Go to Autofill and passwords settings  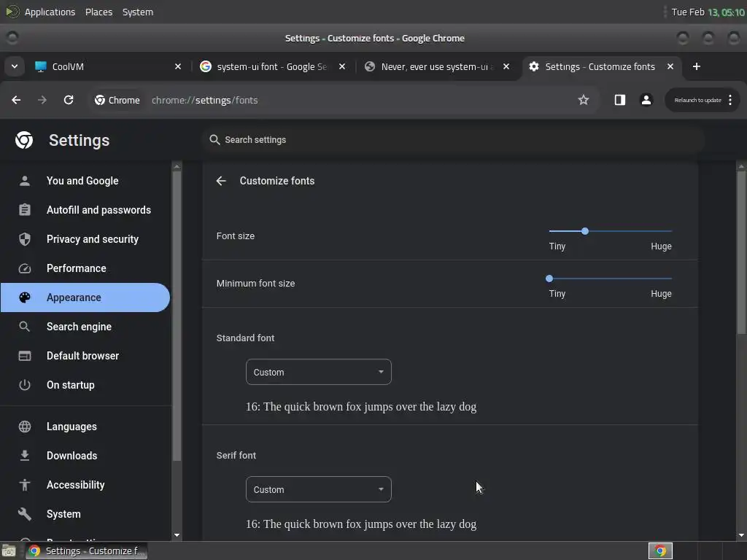coord(98,210)
